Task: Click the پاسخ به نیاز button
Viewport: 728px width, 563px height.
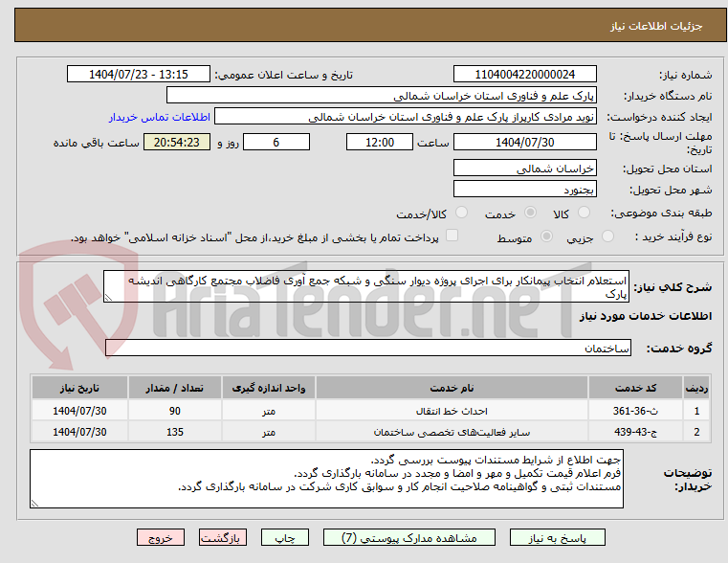Action: coord(557,537)
